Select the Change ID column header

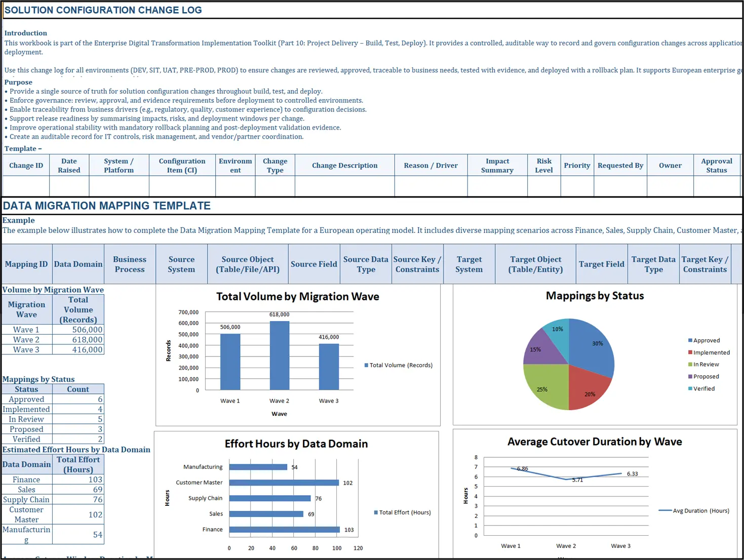[26, 166]
